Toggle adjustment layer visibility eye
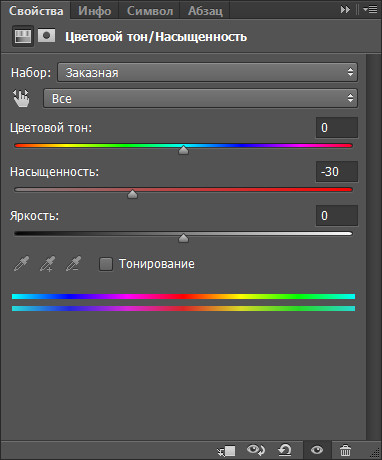This screenshot has width=382, height=460. (317, 451)
